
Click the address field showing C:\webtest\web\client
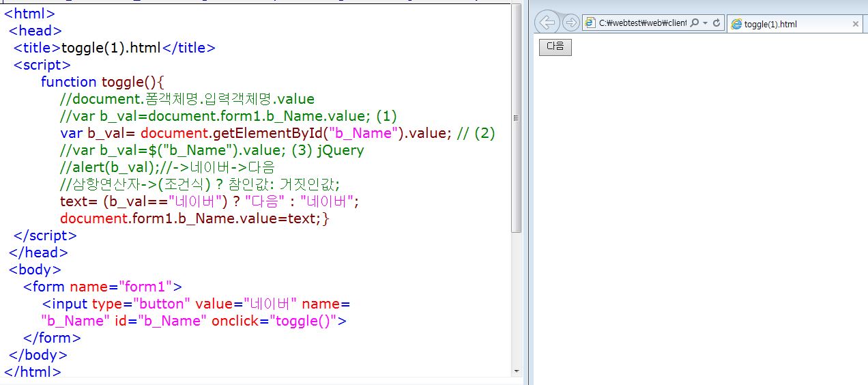(642, 23)
